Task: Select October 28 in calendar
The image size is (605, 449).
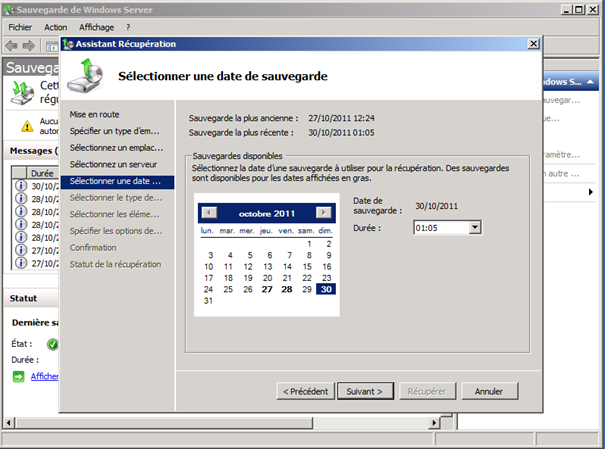Action: click(x=287, y=289)
